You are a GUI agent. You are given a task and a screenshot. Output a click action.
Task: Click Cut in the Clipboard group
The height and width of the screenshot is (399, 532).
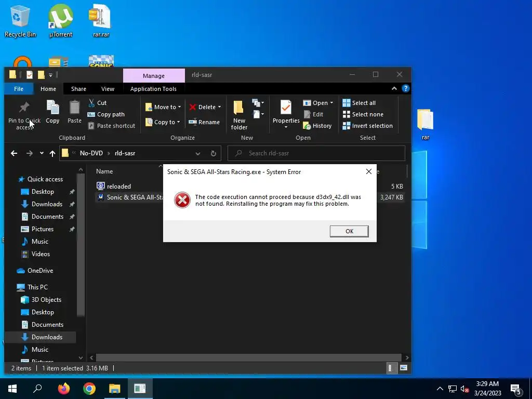click(x=97, y=103)
